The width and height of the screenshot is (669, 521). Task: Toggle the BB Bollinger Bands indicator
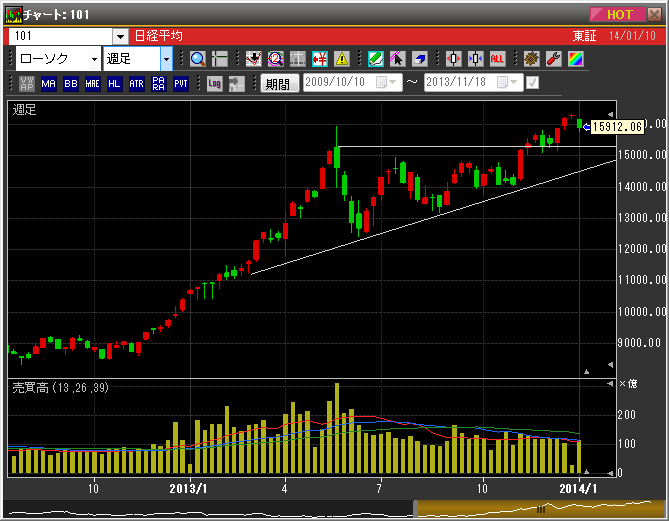[x=71, y=84]
